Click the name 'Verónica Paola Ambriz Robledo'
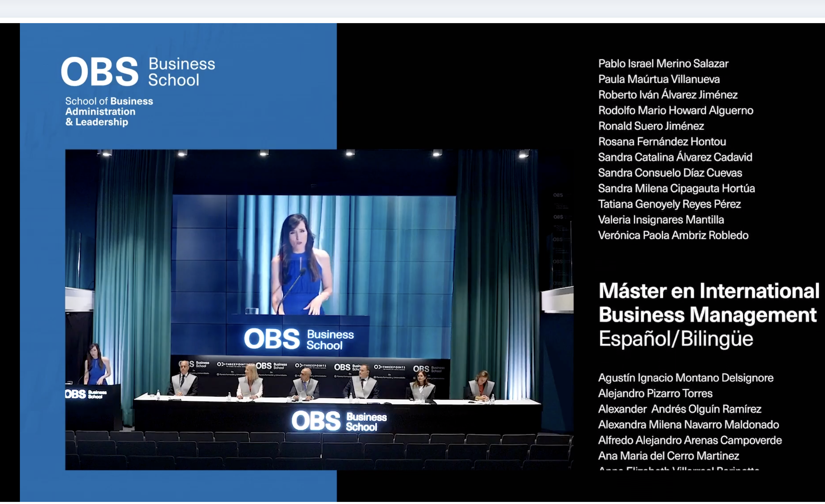This screenshot has width=825, height=504. tap(673, 235)
